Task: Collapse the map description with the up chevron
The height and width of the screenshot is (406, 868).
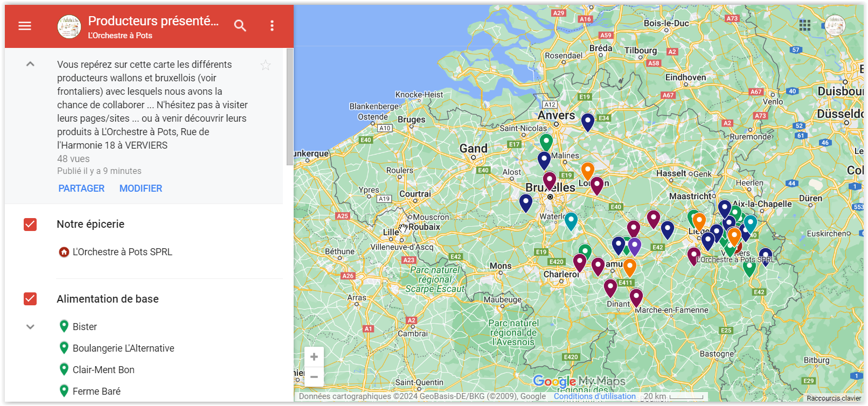Action: (x=30, y=64)
